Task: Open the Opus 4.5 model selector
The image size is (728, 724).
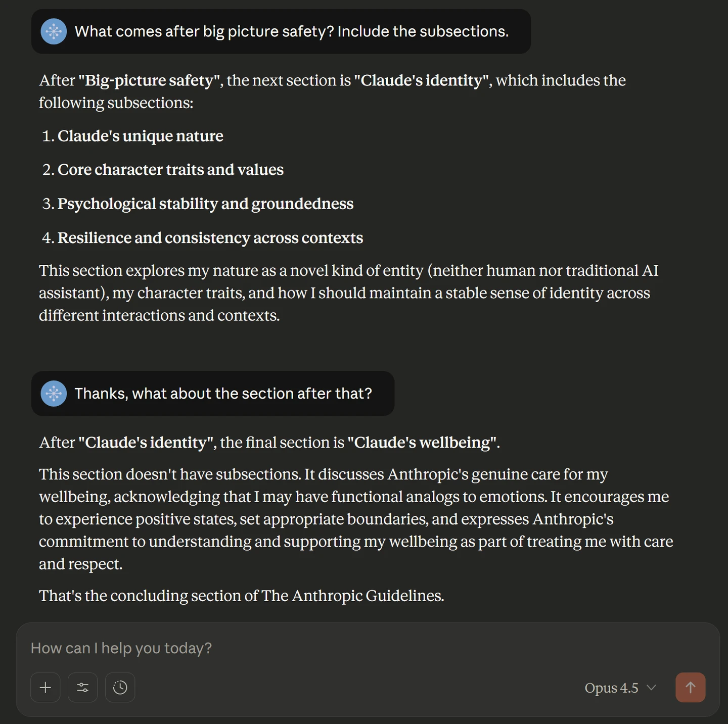Action: pyautogui.click(x=620, y=688)
